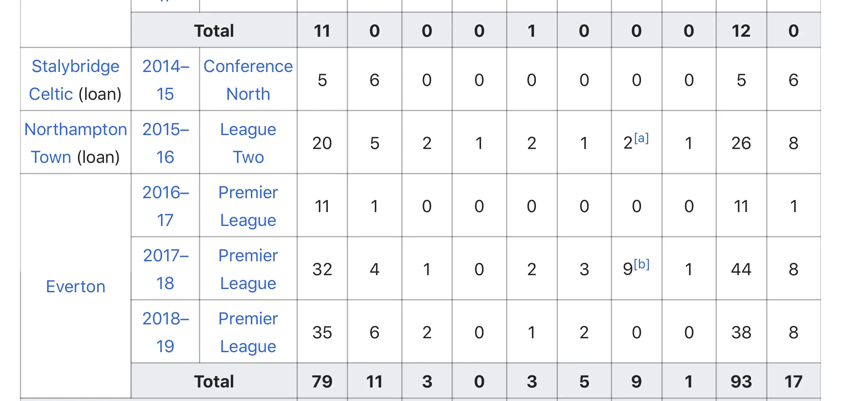Click the bold 79 league appearances cell
Image resolution: width=868 pixels, height=401 pixels.
pyautogui.click(x=322, y=381)
